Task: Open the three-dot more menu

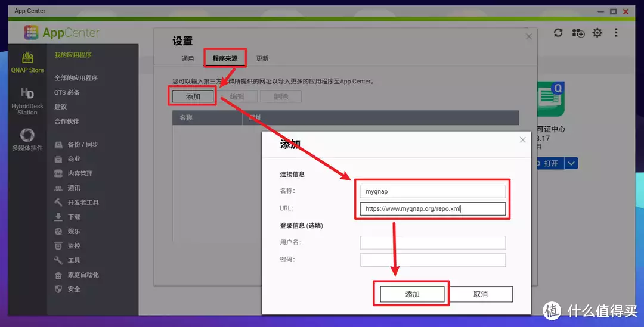Action: [x=616, y=33]
